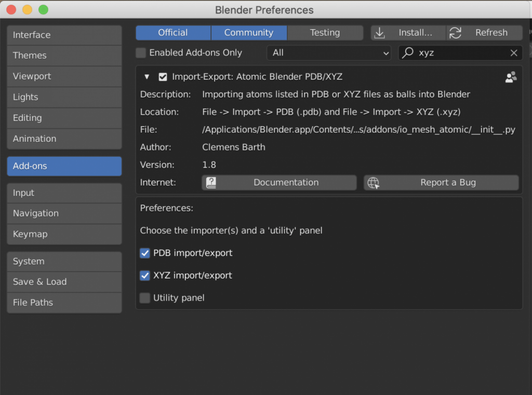Uncheck PDB import/export option
Viewport: 532px width, 395px height.
coord(145,253)
